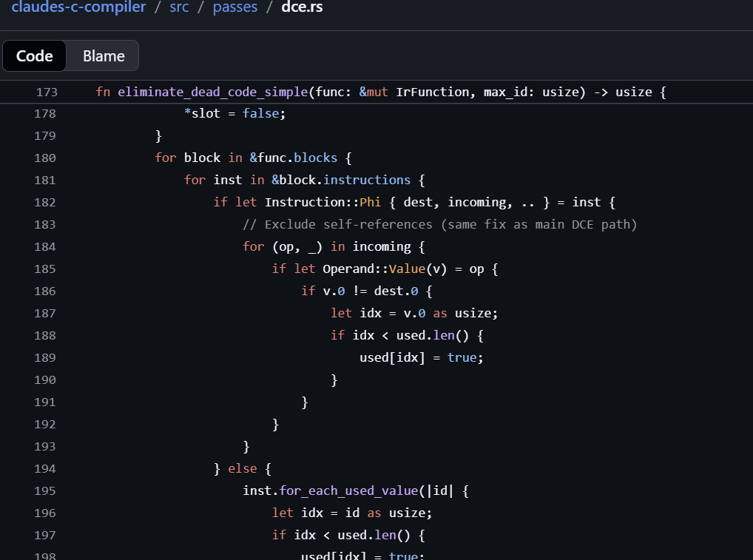Select line number 185
The image size is (753, 560).
[46, 269]
